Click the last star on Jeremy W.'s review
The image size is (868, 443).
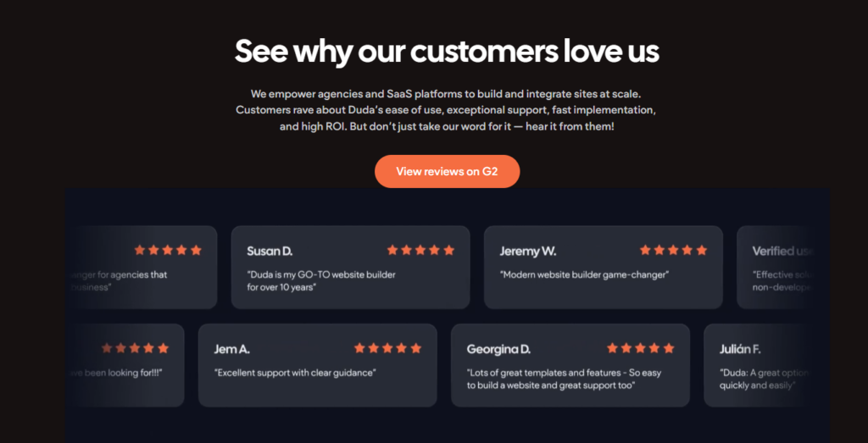tap(701, 250)
